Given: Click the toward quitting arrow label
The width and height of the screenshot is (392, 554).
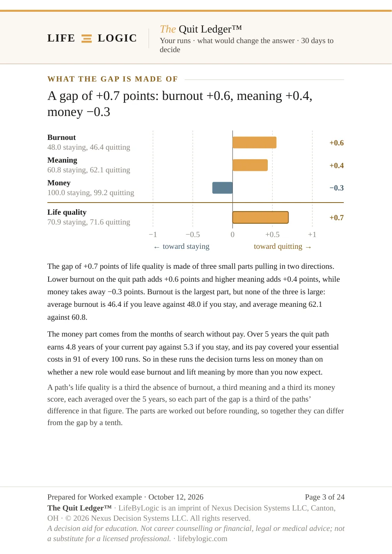Looking at the screenshot, I should pos(283,246).
